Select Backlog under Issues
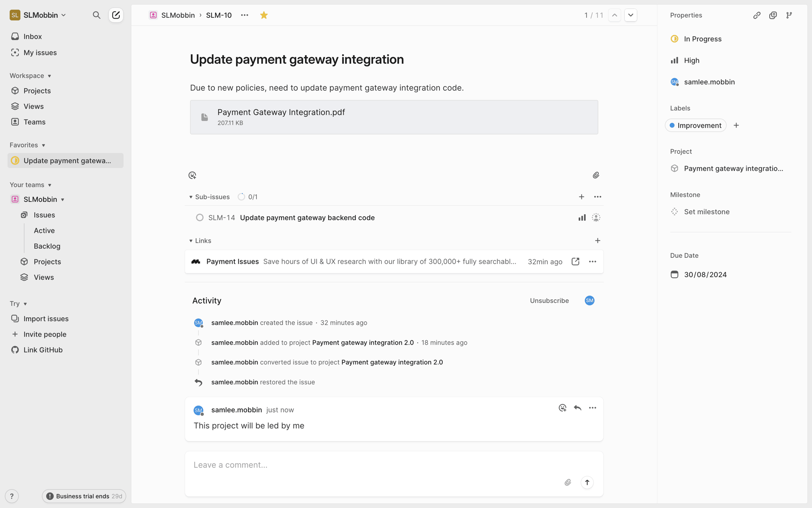 click(x=47, y=246)
